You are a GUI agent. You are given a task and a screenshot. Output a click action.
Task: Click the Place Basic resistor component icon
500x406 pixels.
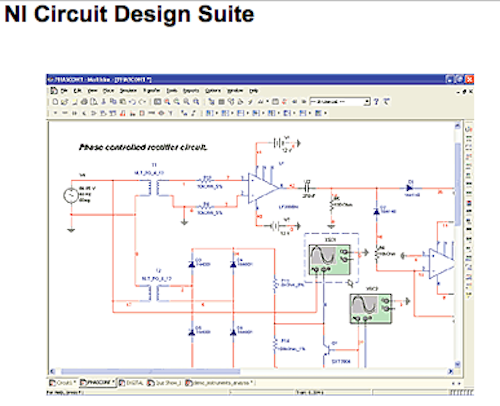tap(65, 113)
